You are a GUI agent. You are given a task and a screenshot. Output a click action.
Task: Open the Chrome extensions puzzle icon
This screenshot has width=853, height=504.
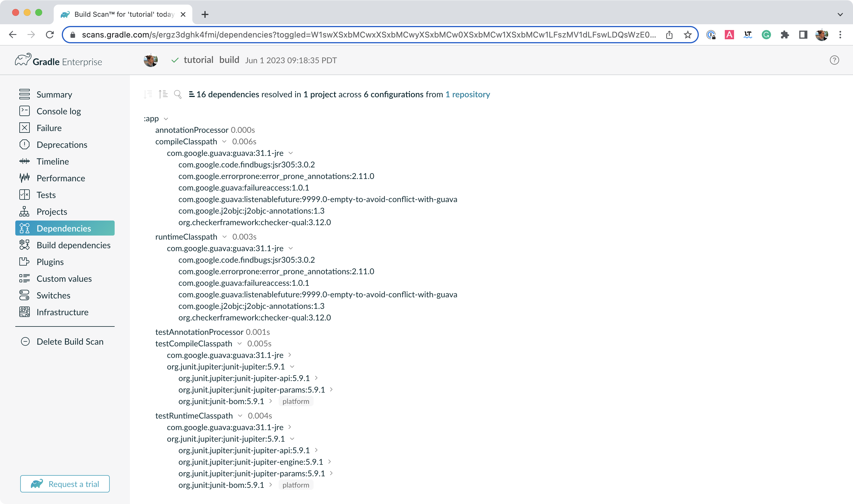[x=784, y=35]
